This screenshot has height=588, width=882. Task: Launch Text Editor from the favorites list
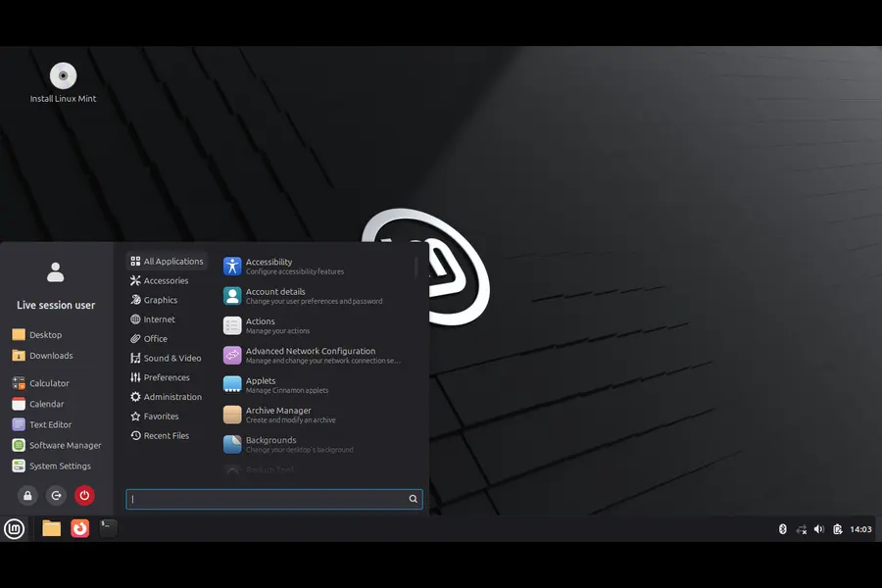click(x=42, y=424)
